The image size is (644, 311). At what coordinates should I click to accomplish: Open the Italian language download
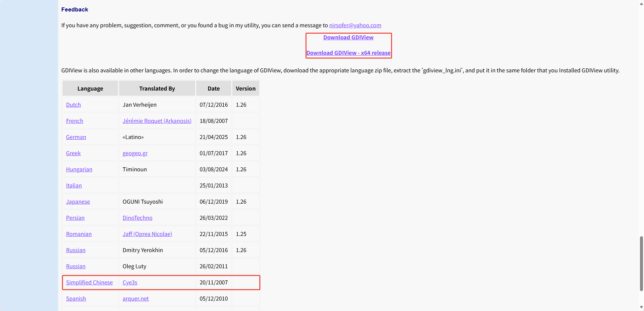click(74, 185)
